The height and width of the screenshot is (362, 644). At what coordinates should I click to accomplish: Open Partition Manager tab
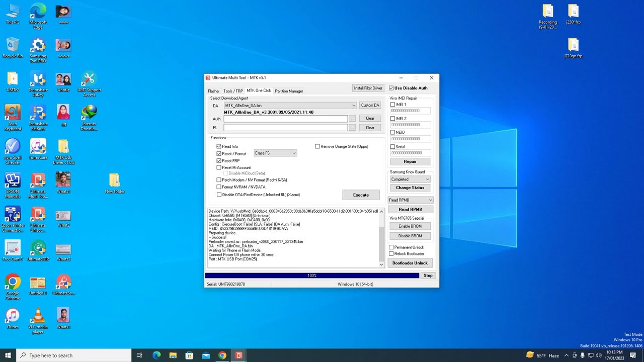(x=289, y=91)
